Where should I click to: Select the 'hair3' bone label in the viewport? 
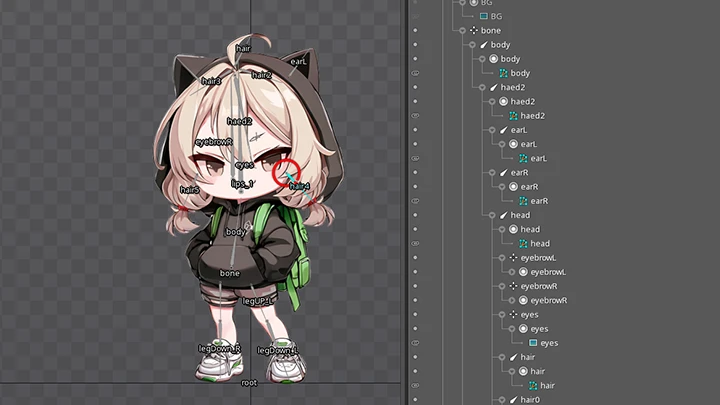211,81
